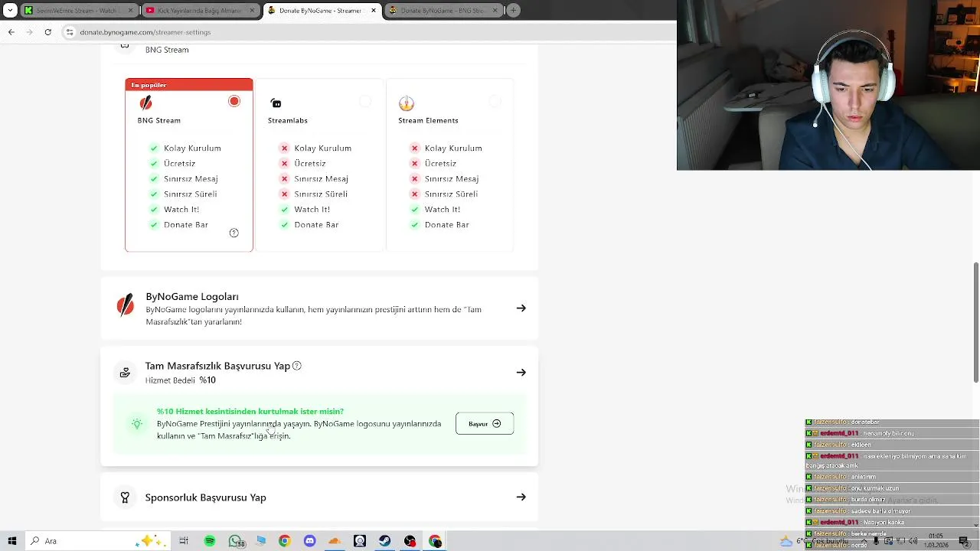Select the Donate ByNoGame - Streamer tab

[x=322, y=11]
